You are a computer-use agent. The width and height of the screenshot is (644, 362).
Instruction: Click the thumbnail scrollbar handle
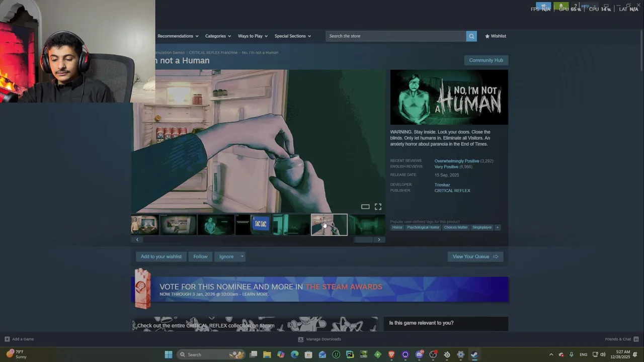click(x=363, y=240)
